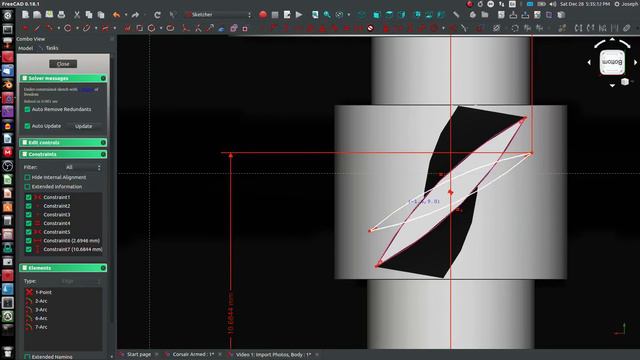Click the clock in the top panel
The height and width of the screenshot is (360, 640).
pyautogui.click(x=584, y=4)
